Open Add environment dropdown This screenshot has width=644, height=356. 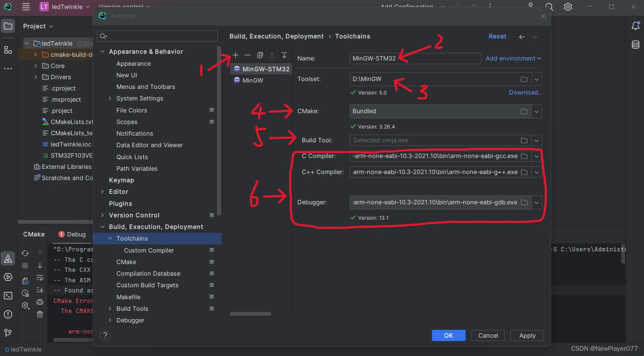click(x=513, y=58)
